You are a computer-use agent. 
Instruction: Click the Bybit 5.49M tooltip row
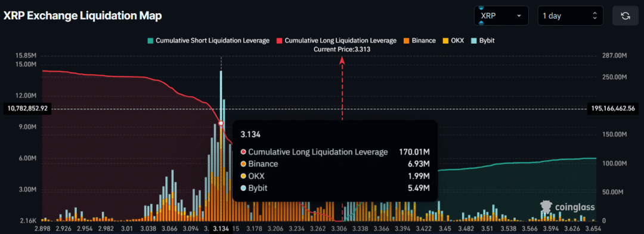click(335, 188)
